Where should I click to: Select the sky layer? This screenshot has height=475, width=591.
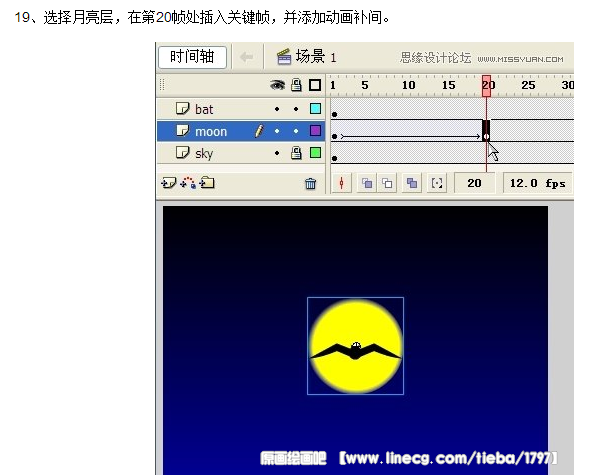[241, 153]
